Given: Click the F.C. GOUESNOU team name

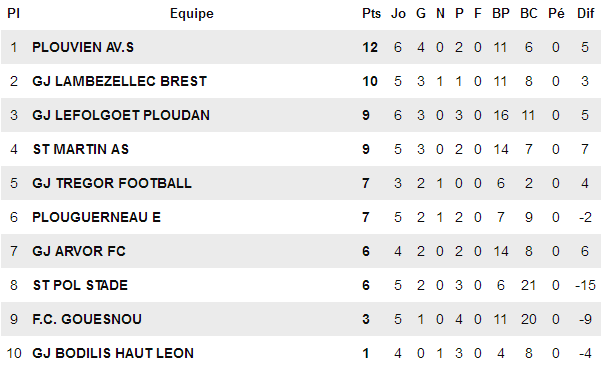Looking at the screenshot, I should [x=87, y=319].
